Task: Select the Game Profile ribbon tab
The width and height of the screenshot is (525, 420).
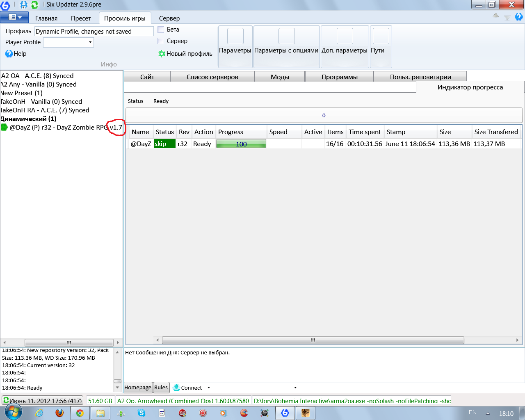Action: [x=125, y=18]
